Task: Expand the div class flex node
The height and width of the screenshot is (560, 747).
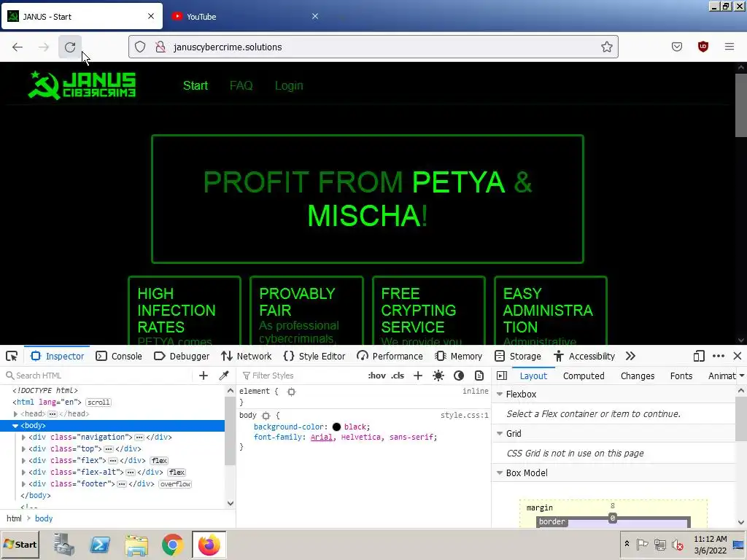Action: coord(23,461)
